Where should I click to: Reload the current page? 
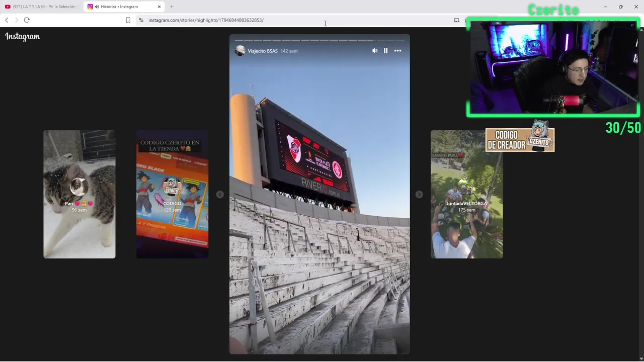(x=27, y=20)
